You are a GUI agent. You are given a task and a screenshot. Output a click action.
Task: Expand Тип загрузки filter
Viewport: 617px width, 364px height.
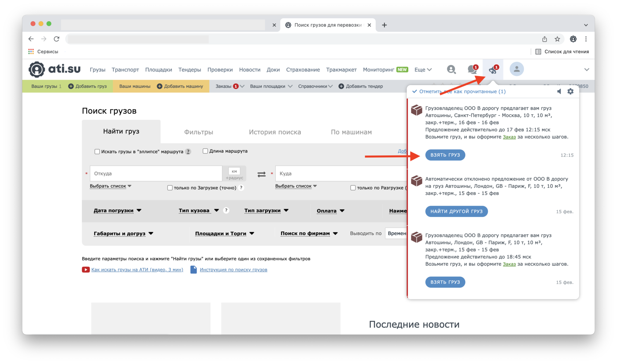[x=266, y=210]
